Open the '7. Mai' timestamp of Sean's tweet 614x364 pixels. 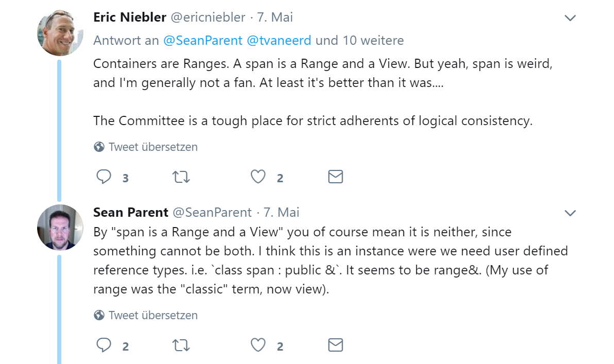[x=281, y=212]
